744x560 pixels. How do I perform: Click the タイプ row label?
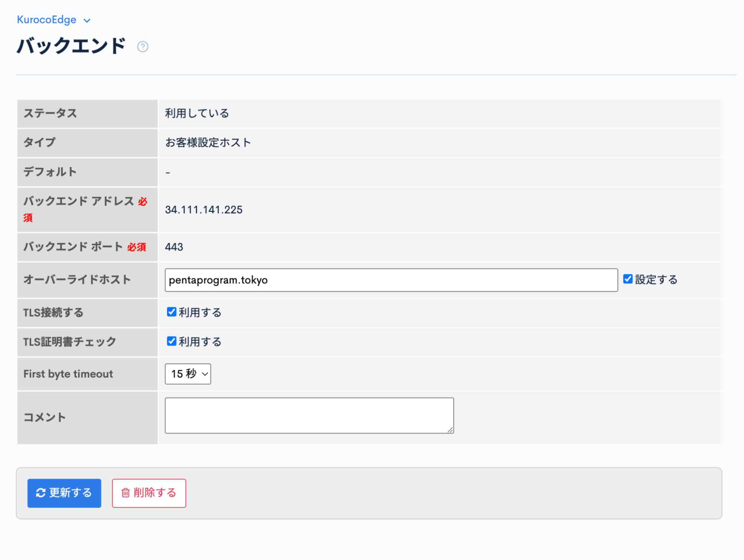pyautogui.click(x=39, y=142)
